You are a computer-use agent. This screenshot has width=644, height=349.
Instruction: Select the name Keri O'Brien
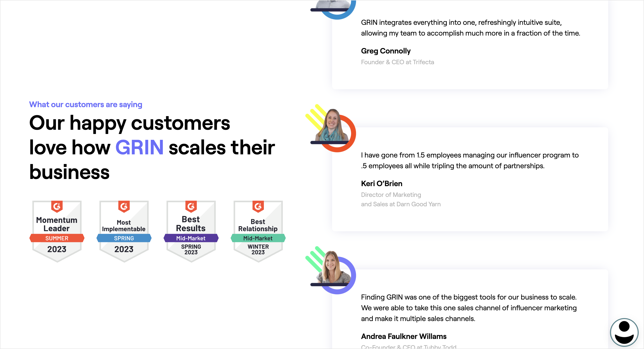point(381,184)
